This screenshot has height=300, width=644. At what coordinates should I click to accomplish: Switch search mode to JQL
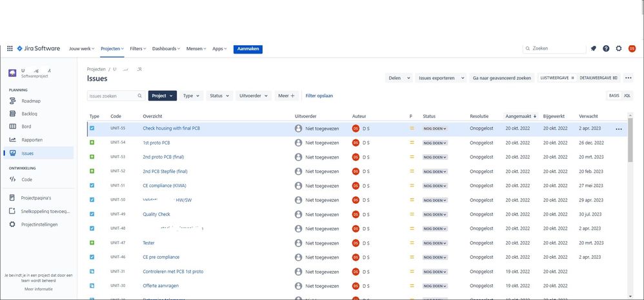[x=627, y=95]
